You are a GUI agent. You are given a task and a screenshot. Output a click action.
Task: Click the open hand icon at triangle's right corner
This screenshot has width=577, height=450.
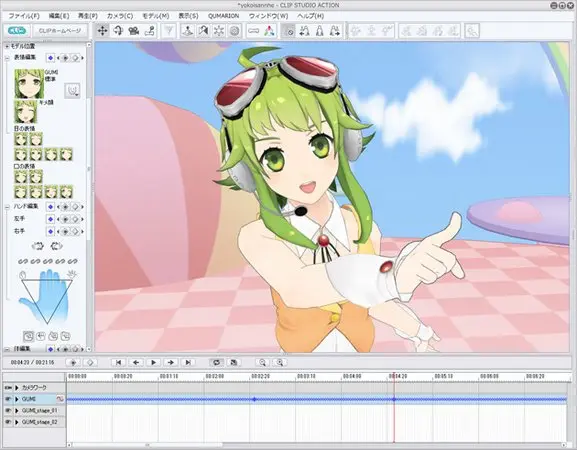coord(72,274)
